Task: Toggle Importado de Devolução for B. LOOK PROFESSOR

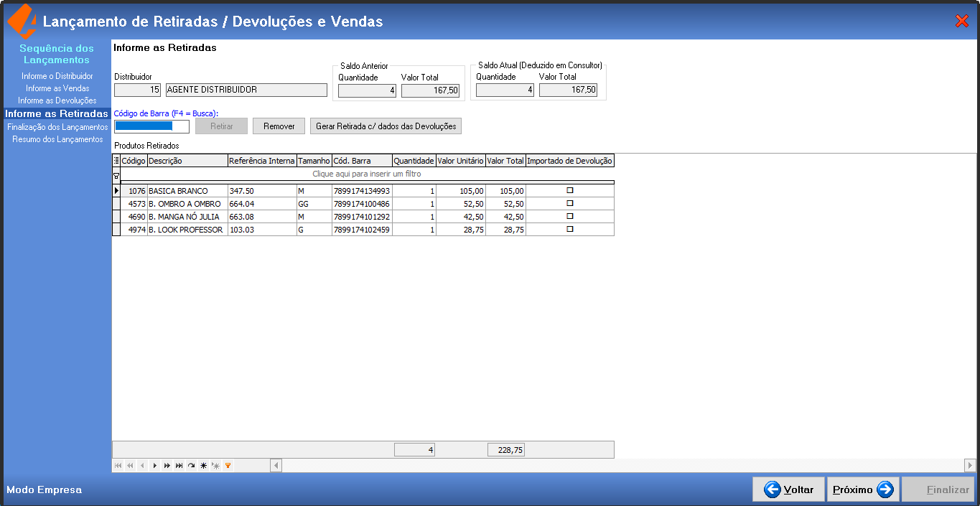Action: pyautogui.click(x=570, y=229)
